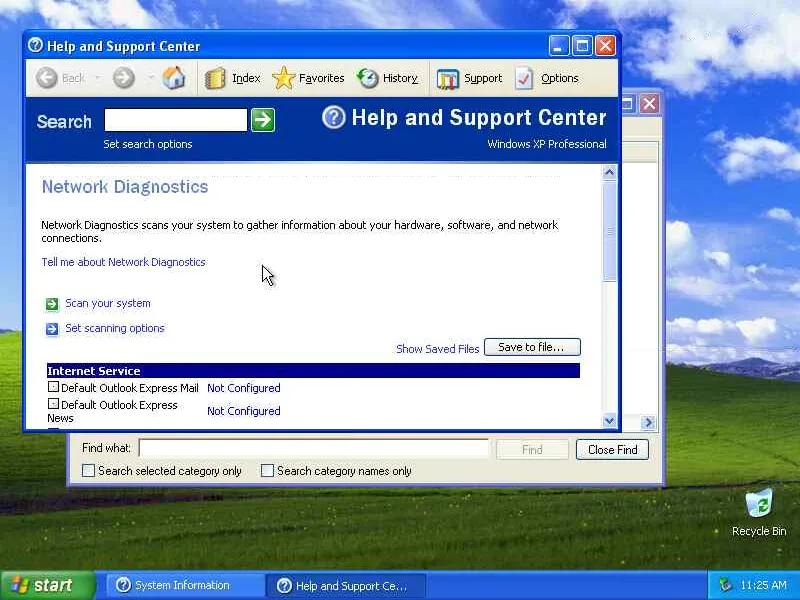
Task: Open the Start menu
Action: click(x=47, y=585)
